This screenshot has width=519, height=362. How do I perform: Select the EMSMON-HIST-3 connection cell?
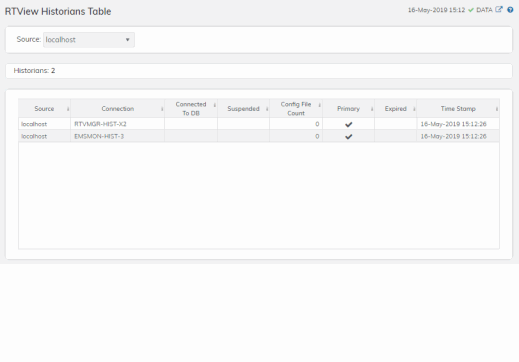(117, 136)
